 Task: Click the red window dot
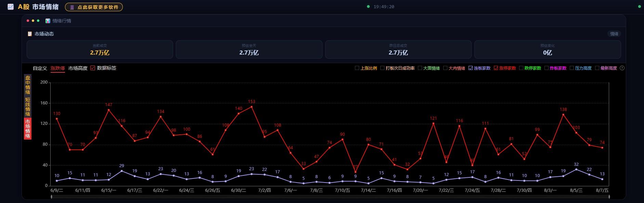pos(28,21)
